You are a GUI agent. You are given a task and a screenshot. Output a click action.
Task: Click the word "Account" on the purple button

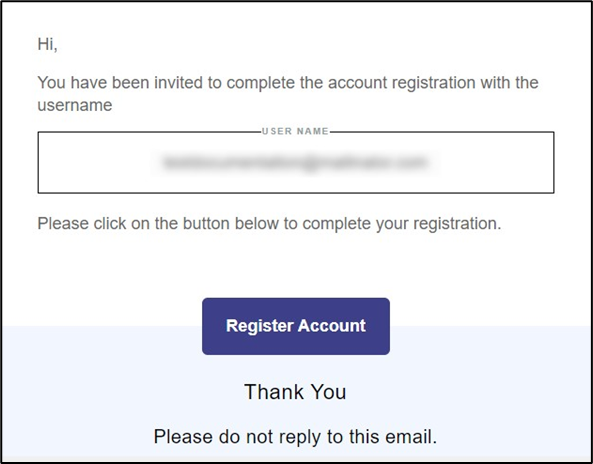click(x=332, y=326)
